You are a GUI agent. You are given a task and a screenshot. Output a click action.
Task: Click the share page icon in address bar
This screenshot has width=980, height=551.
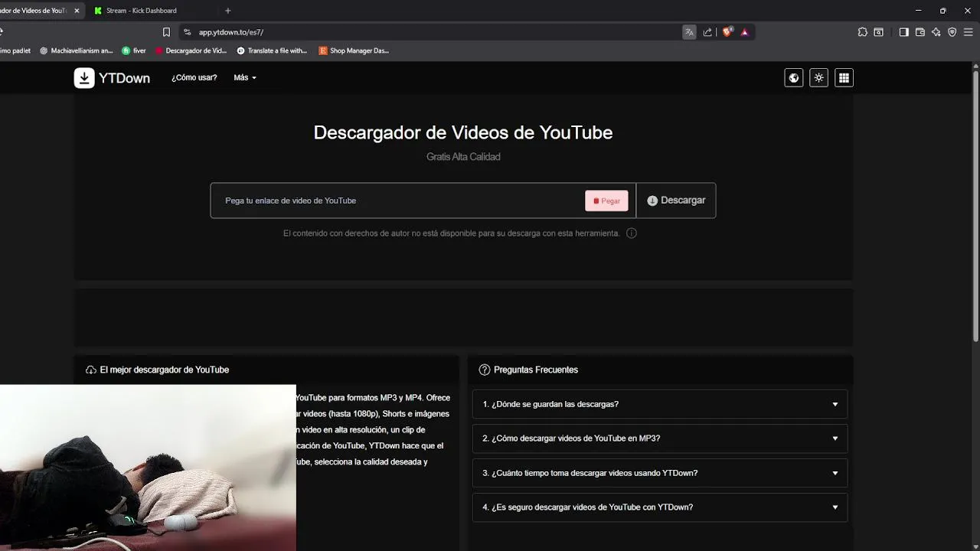(707, 32)
